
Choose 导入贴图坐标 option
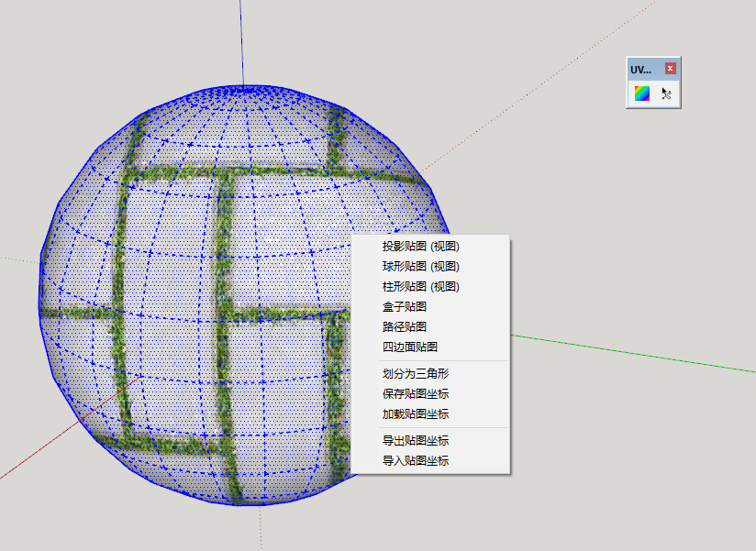click(416, 460)
